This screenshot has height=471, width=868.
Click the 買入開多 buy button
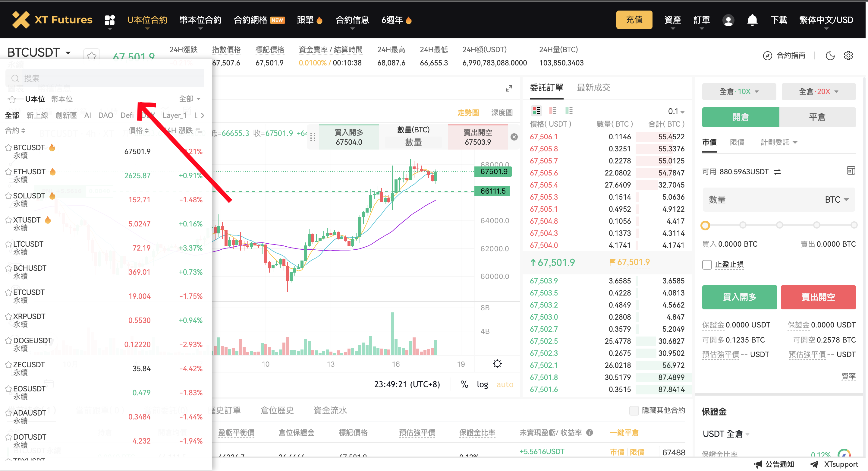click(x=739, y=297)
